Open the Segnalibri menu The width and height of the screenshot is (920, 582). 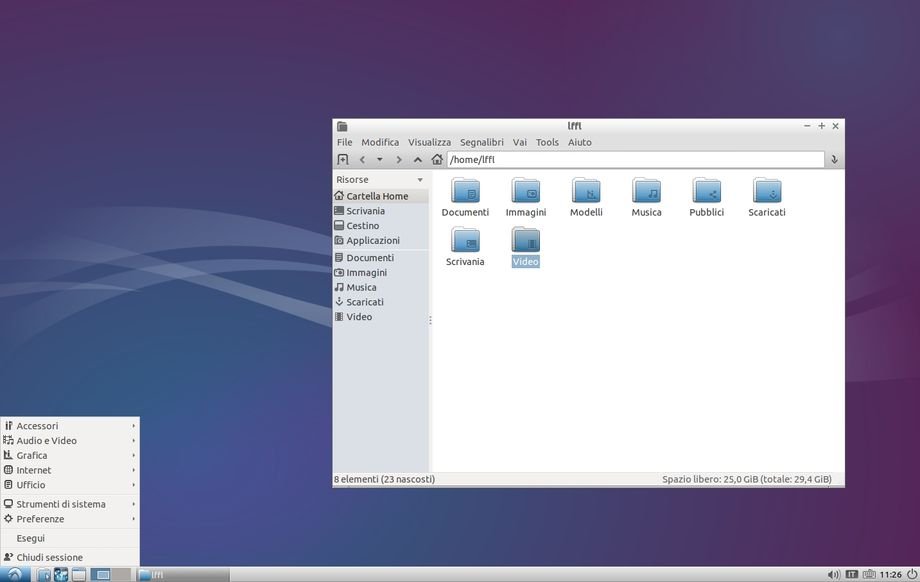481,142
